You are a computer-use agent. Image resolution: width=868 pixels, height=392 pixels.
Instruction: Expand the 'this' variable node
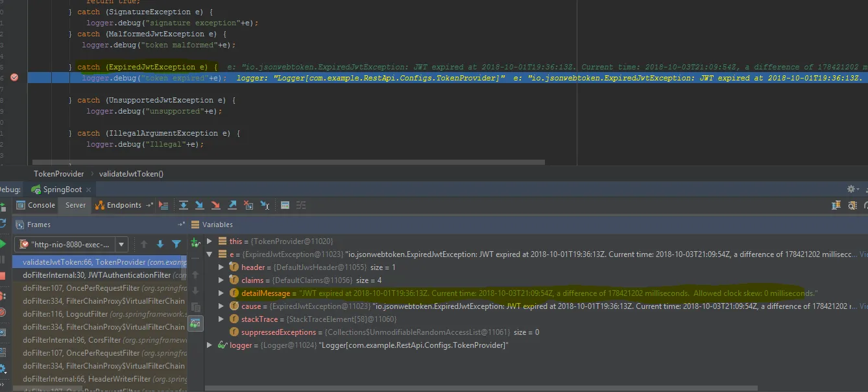209,241
